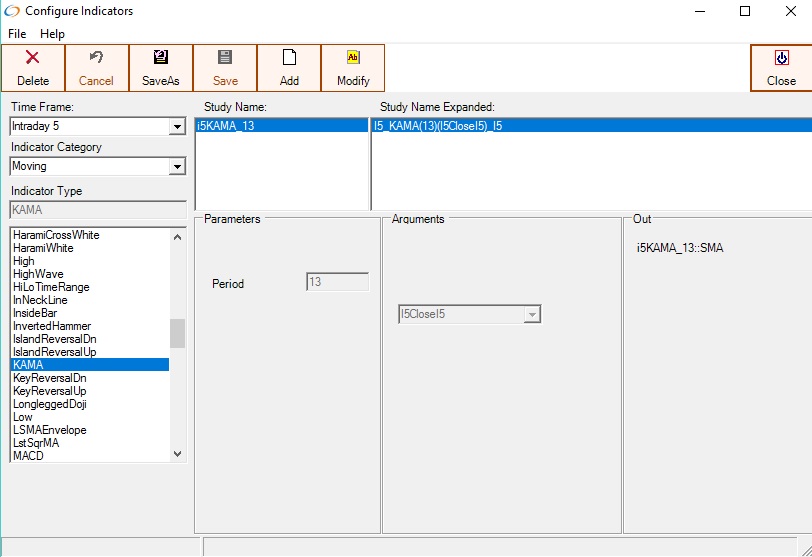Open the Help menu

[52, 34]
